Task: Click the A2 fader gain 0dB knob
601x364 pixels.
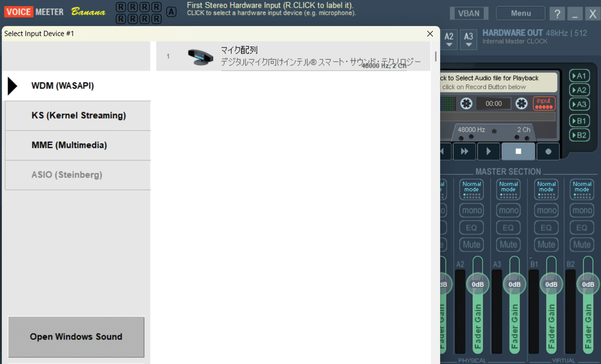Action: (478, 284)
